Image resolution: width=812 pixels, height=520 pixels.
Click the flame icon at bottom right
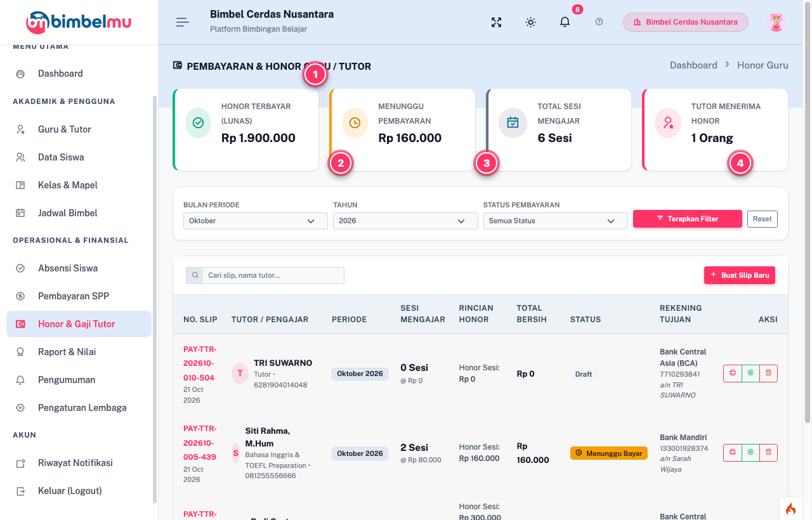coord(790,509)
